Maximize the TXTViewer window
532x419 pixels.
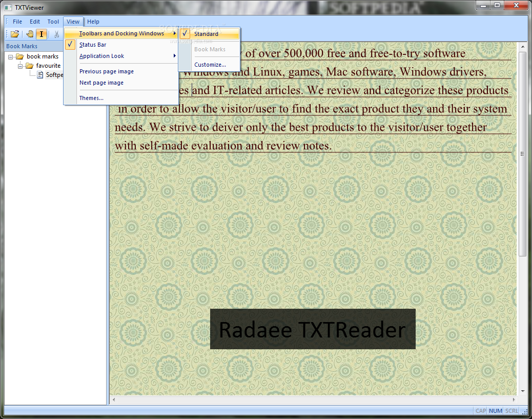[497, 6]
